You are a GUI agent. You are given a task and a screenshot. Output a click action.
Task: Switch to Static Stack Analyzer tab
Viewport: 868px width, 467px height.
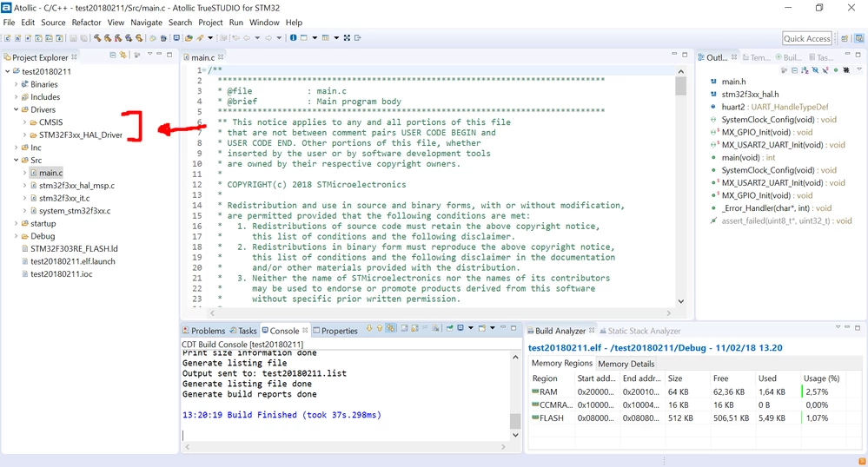pos(640,331)
